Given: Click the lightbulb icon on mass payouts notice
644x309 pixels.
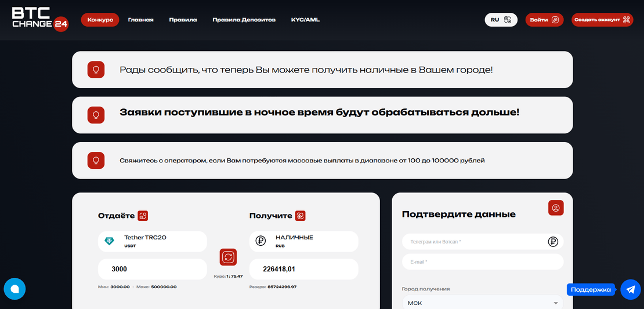Looking at the screenshot, I should (96, 161).
